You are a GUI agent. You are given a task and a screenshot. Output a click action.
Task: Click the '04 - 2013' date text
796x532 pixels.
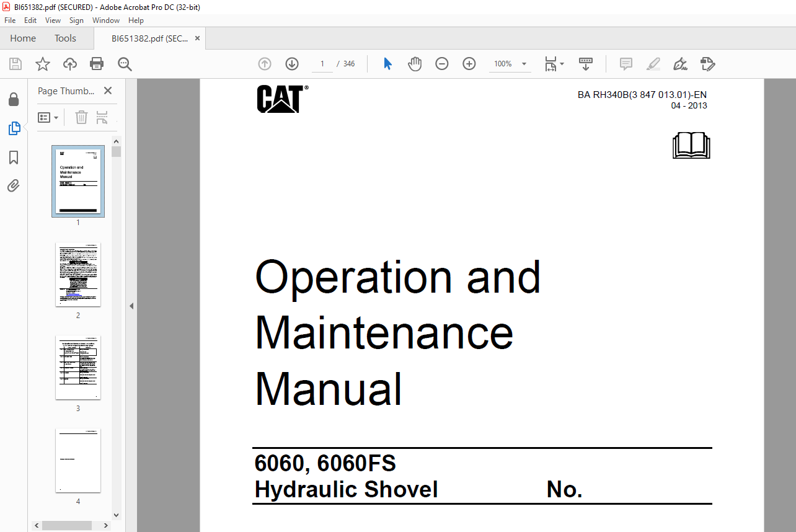pyautogui.click(x=689, y=105)
